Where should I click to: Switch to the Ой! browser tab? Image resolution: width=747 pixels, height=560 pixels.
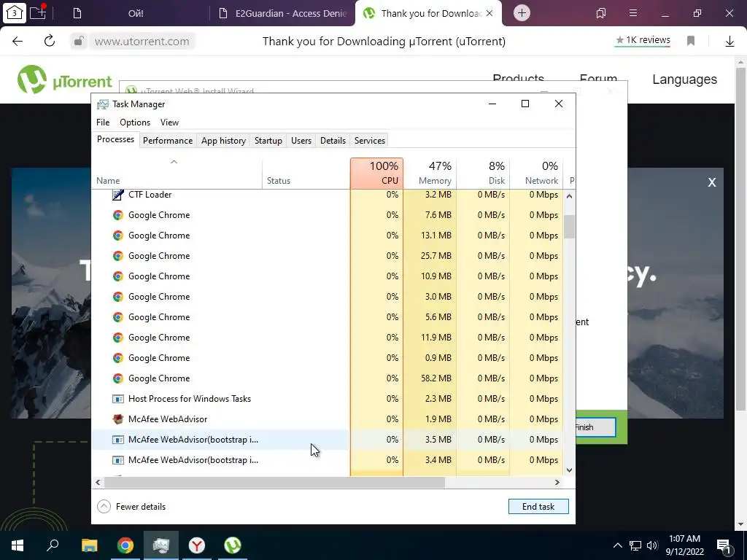point(136,13)
